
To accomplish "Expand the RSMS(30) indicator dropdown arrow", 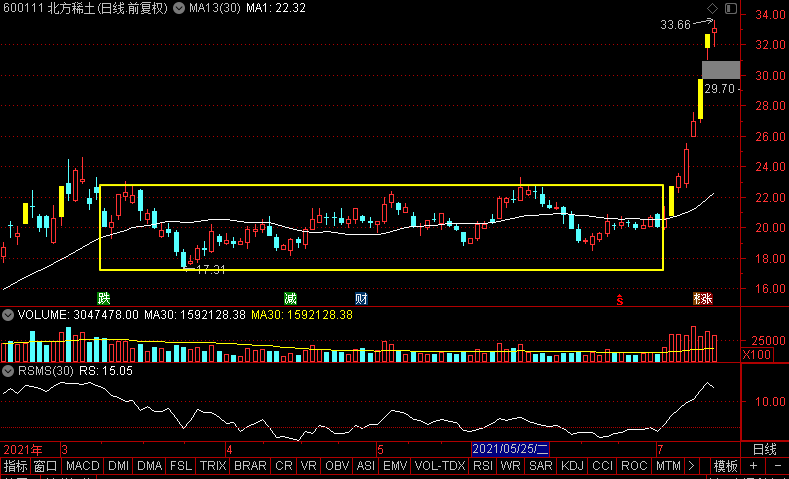I will coord(8,371).
